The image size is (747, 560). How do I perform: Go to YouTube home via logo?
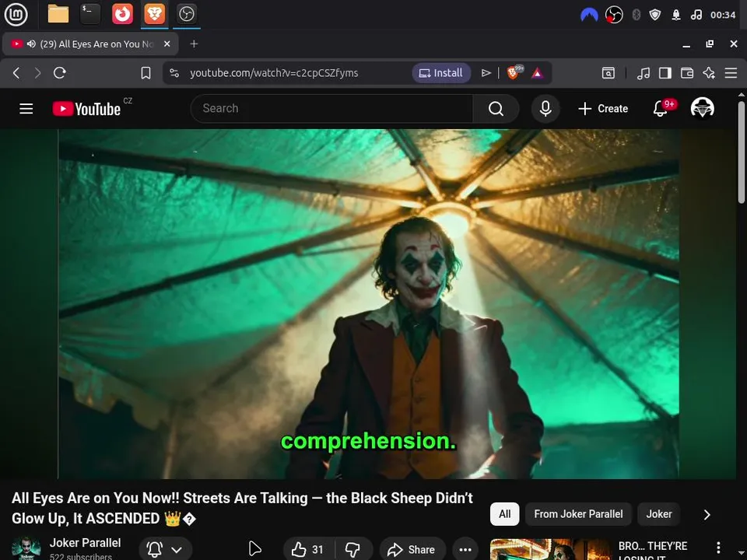[86, 109]
